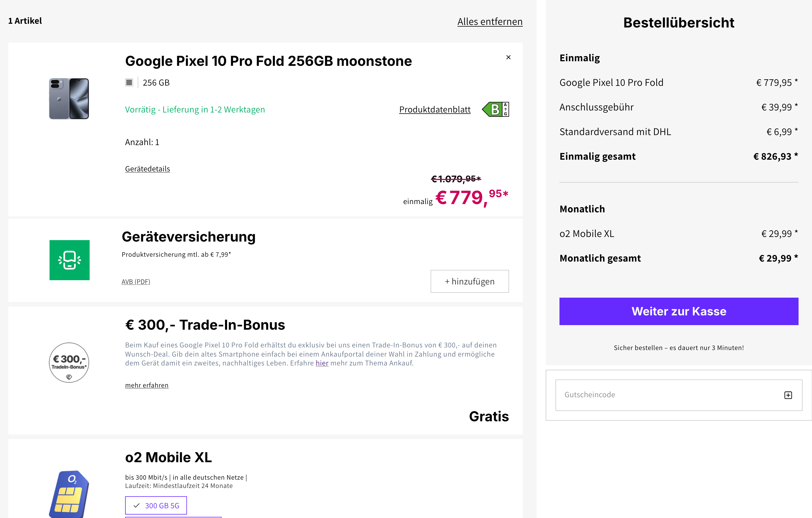
Task: Open the AVB (PDF) document
Action: pyautogui.click(x=136, y=282)
